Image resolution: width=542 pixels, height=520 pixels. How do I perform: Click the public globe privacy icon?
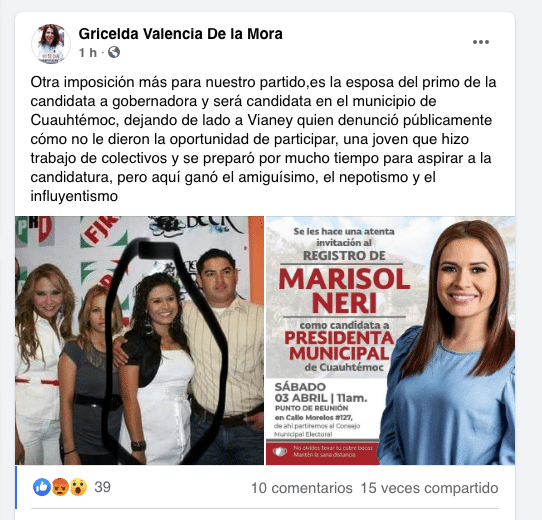tap(114, 53)
